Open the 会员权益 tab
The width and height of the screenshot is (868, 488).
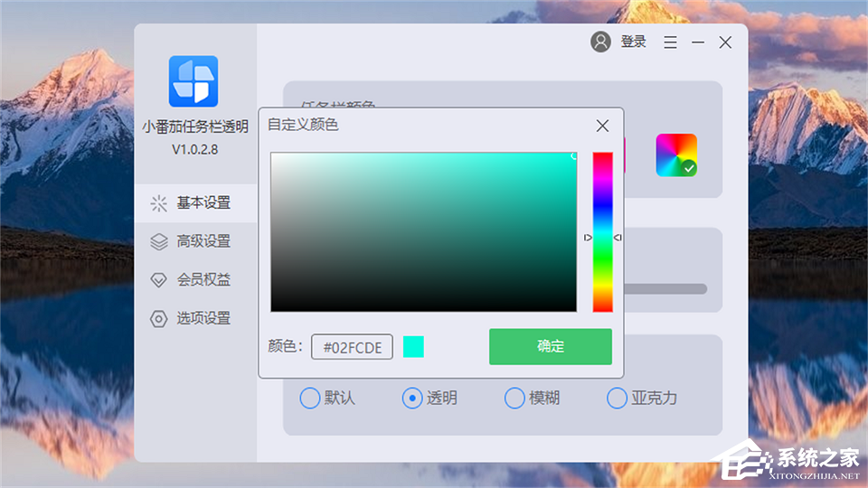[196, 280]
